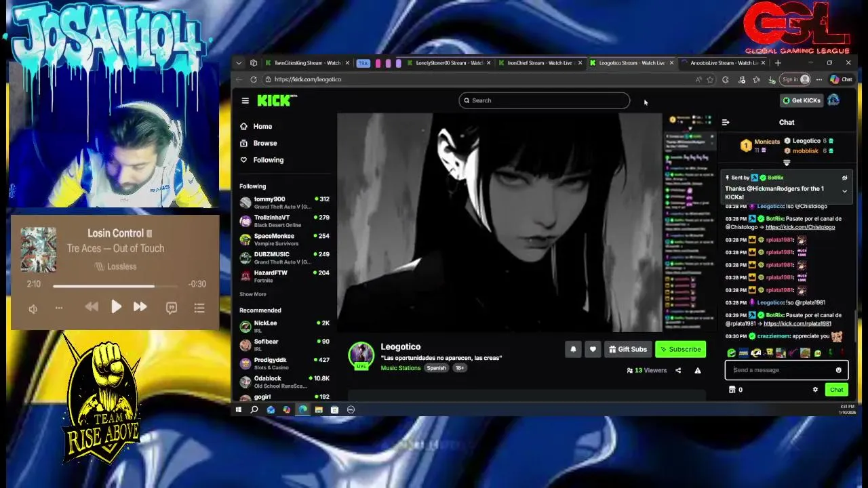The image size is (868, 488).
Task: Click the Kick search field
Action: coord(544,100)
